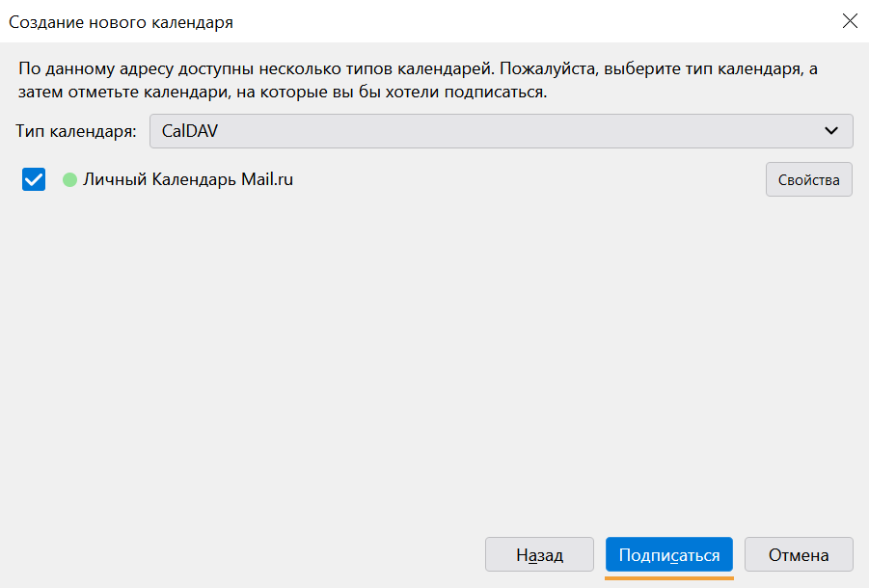Close the Создание нового календаря dialog
869x588 pixels.
[x=850, y=21]
